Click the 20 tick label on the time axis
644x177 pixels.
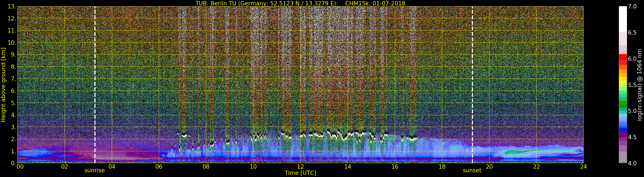pos(489,166)
